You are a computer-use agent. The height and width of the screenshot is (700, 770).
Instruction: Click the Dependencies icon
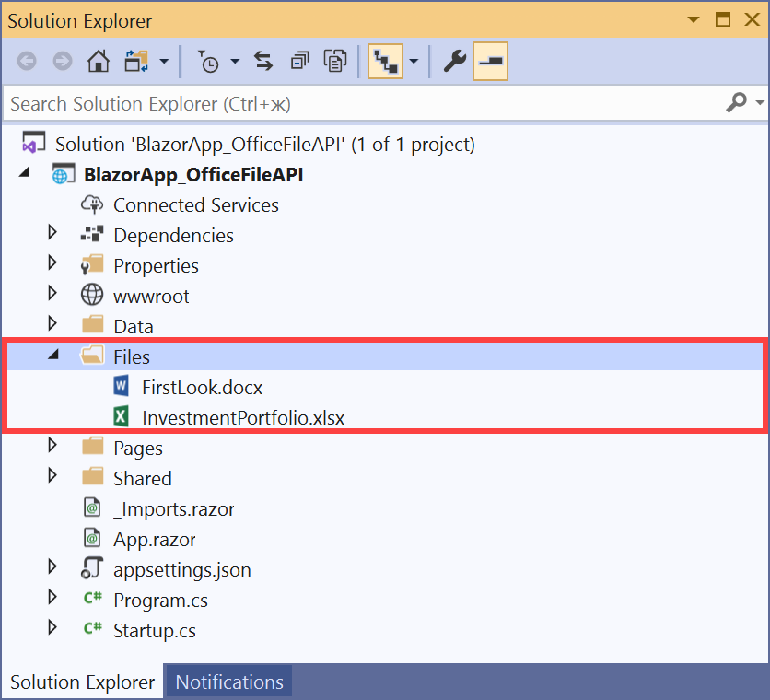coord(92,234)
